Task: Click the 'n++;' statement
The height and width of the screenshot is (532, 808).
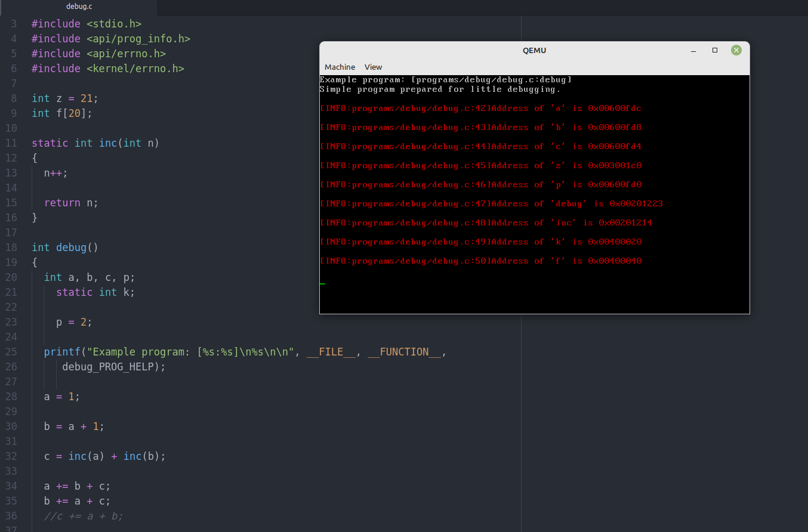Action: (56, 173)
